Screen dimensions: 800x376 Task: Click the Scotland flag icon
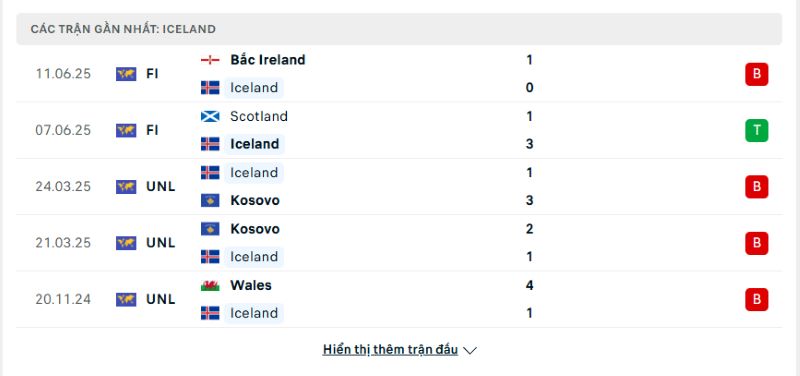[210, 116]
